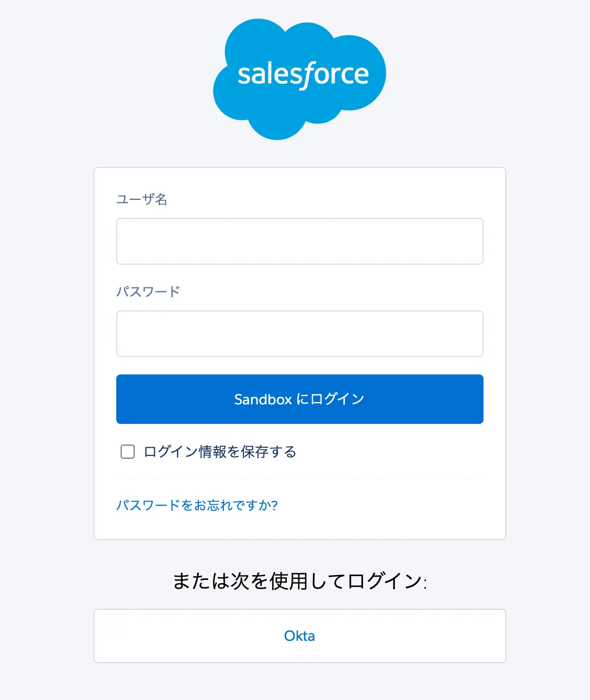
Task: Open the パスワードをお忘れですか? link
Action: 197,505
